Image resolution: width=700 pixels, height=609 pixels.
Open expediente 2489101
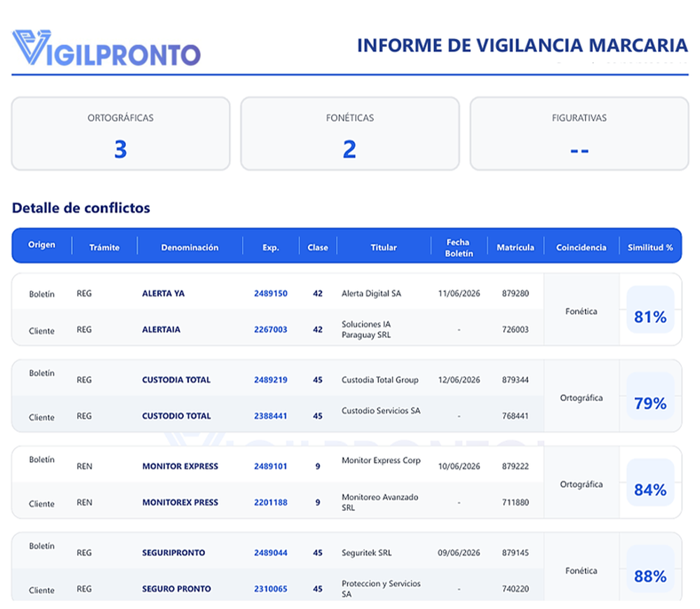pyautogui.click(x=270, y=466)
